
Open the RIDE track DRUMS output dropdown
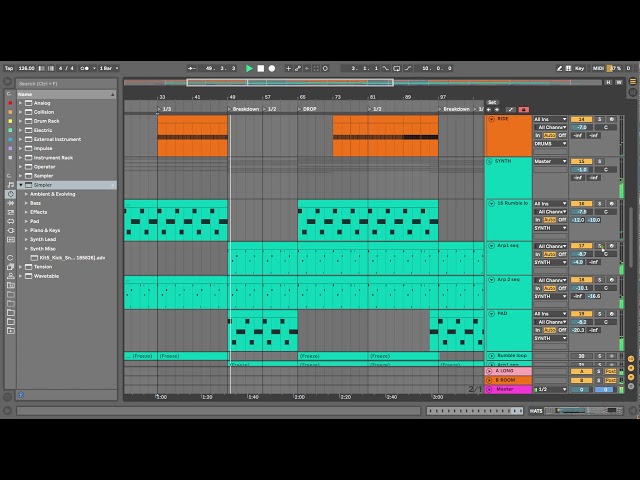coord(550,144)
